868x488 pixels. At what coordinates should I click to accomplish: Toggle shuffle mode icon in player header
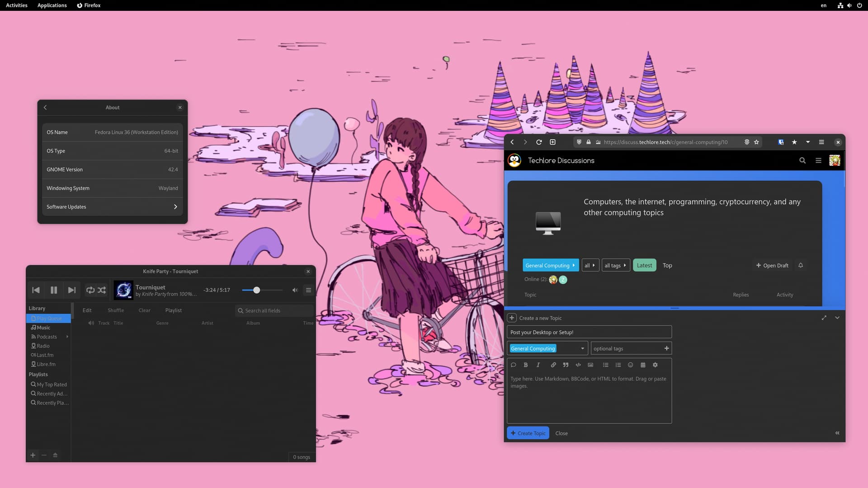pyautogui.click(x=102, y=290)
